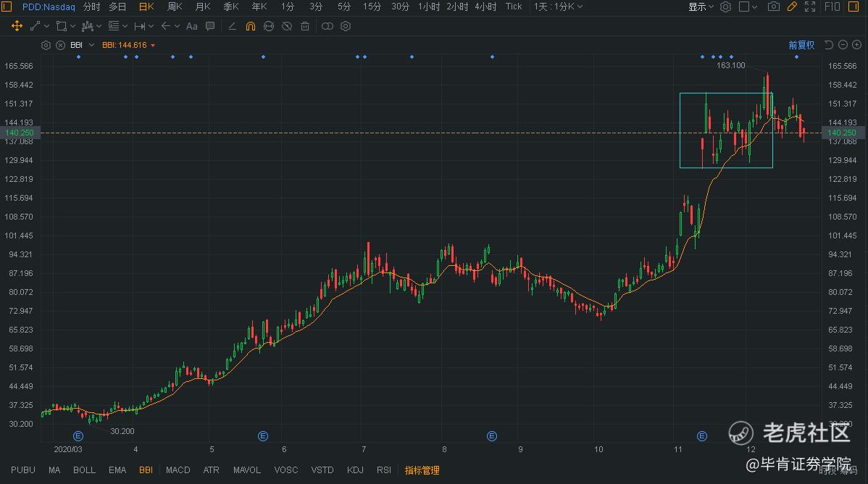Toggle the magnet snap mode
Screen dimensions: 868x484
coord(251,26)
